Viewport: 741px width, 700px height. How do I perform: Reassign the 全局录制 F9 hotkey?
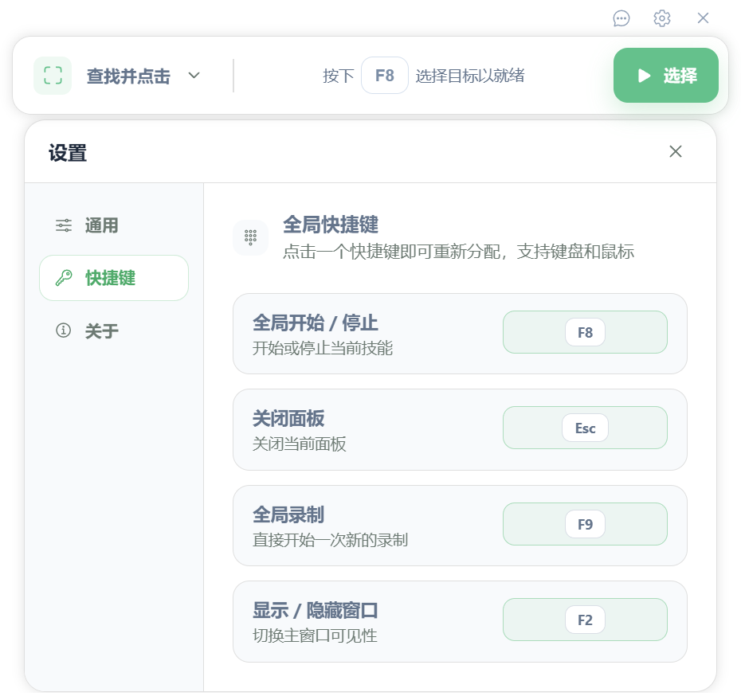585,524
